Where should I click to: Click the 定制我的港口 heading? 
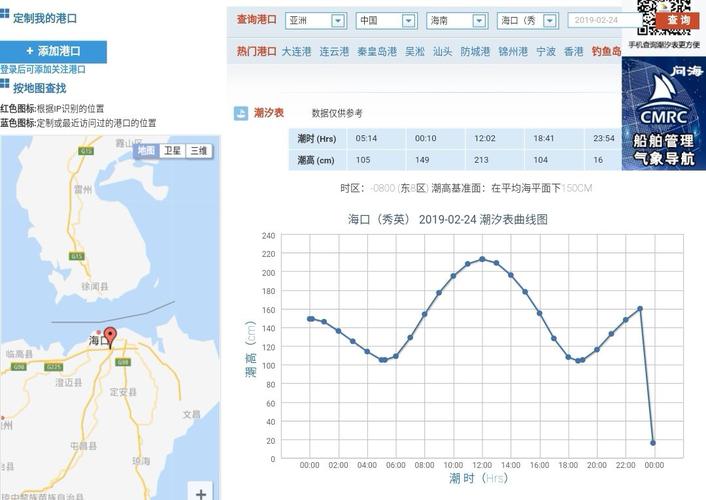point(45,18)
